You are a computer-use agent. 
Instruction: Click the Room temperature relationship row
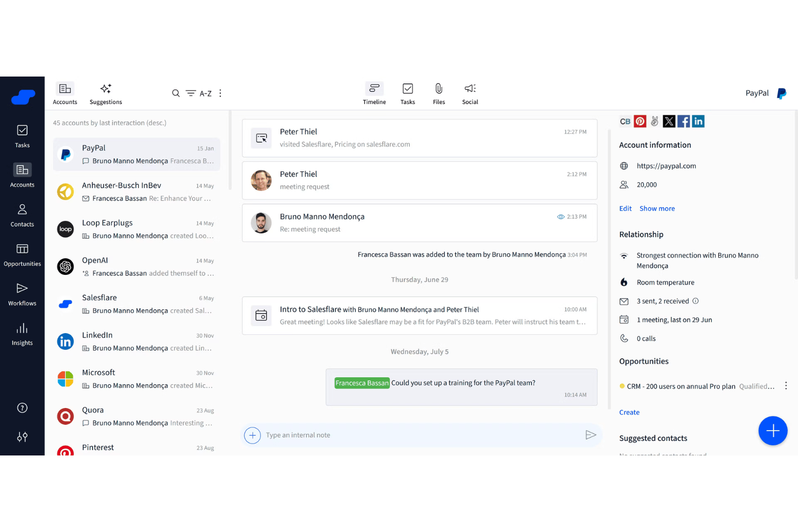(x=657, y=282)
